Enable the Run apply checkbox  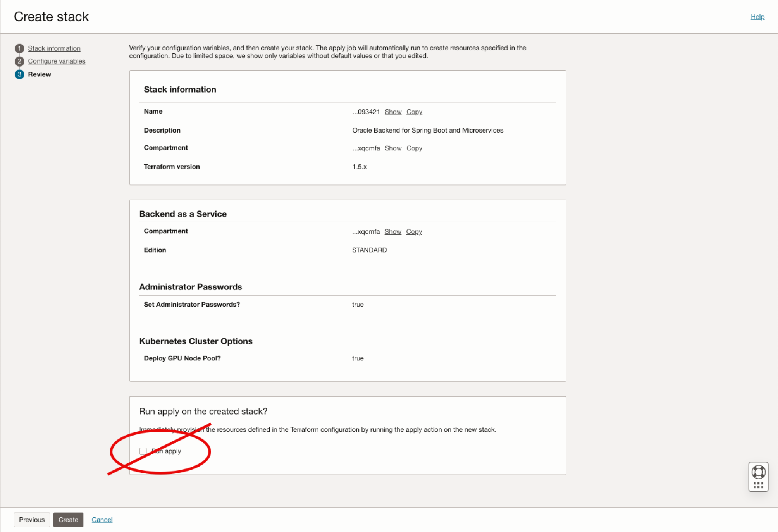143,451
